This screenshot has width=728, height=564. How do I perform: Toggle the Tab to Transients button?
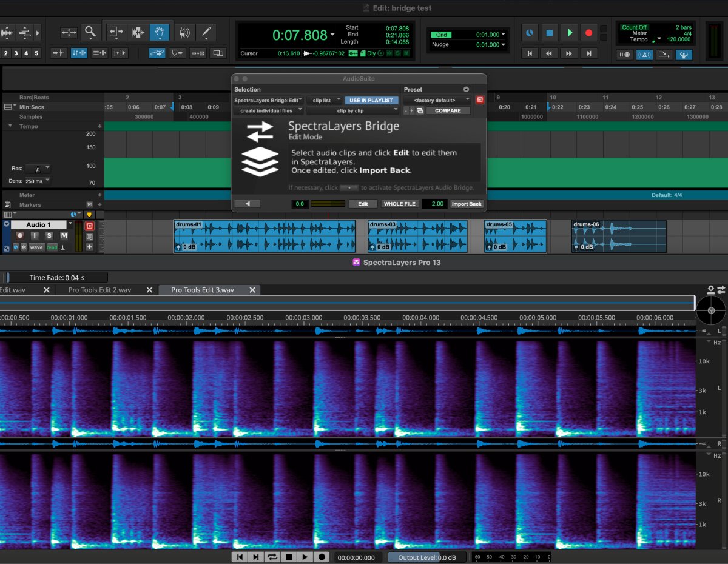tap(59, 53)
